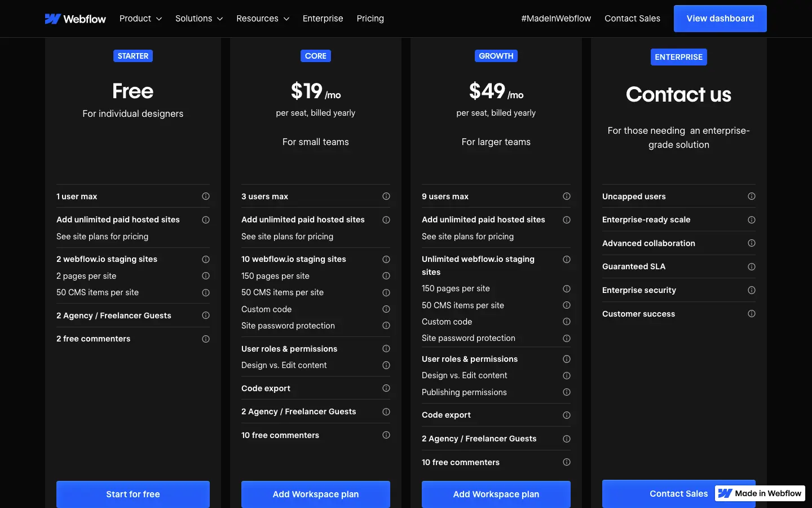The image size is (812, 508).
Task: Click the $19 /mo price
Action: tap(316, 91)
